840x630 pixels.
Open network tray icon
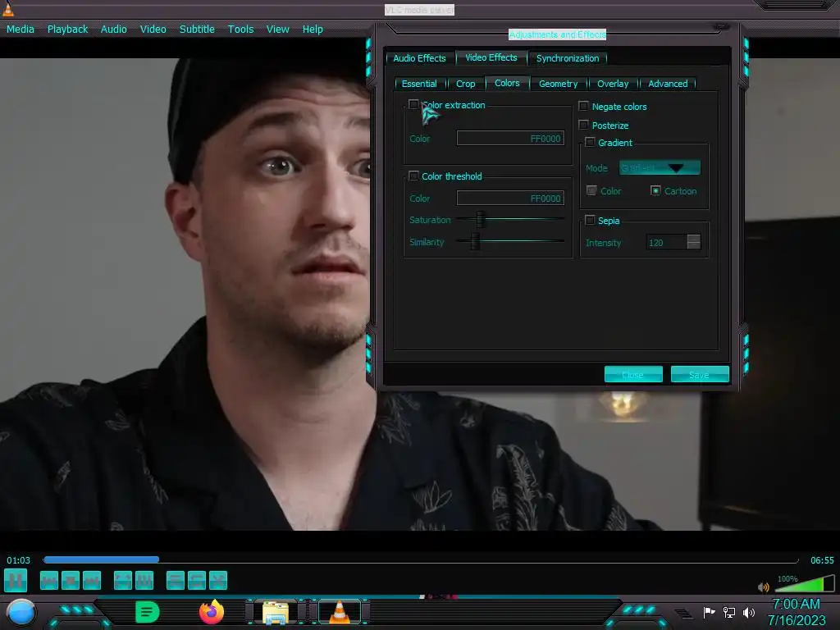pyautogui.click(x=729, y=612)
